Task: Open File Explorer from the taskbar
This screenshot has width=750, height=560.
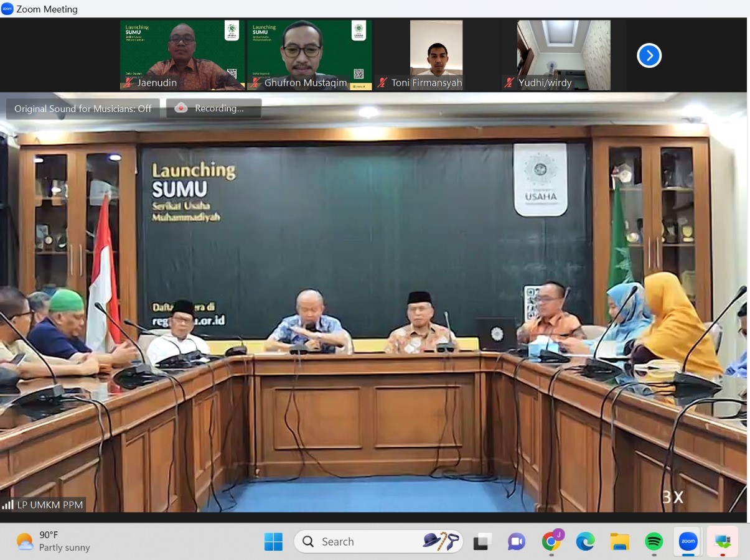Action: (x=619, y=542)
